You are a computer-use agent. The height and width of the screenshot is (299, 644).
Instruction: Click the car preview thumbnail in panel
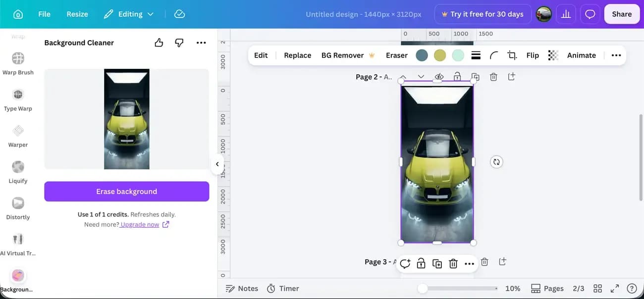coord(127,119)
